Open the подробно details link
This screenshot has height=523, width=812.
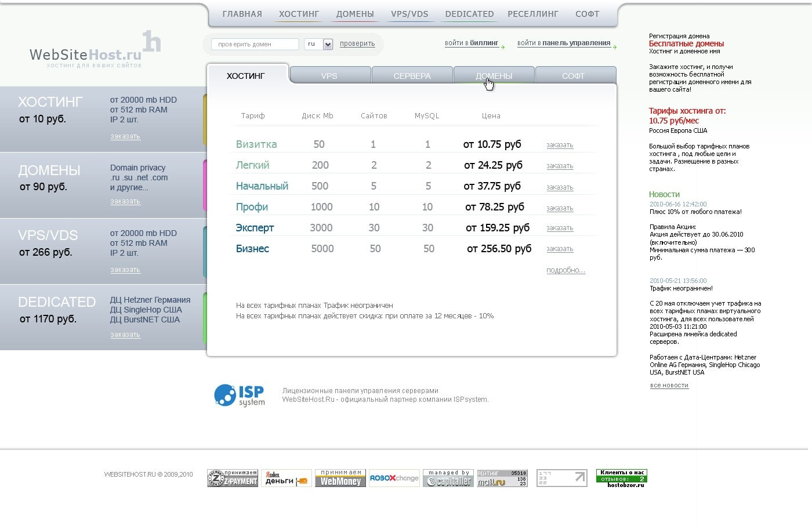pyautogui.click(x=565, y=270)
